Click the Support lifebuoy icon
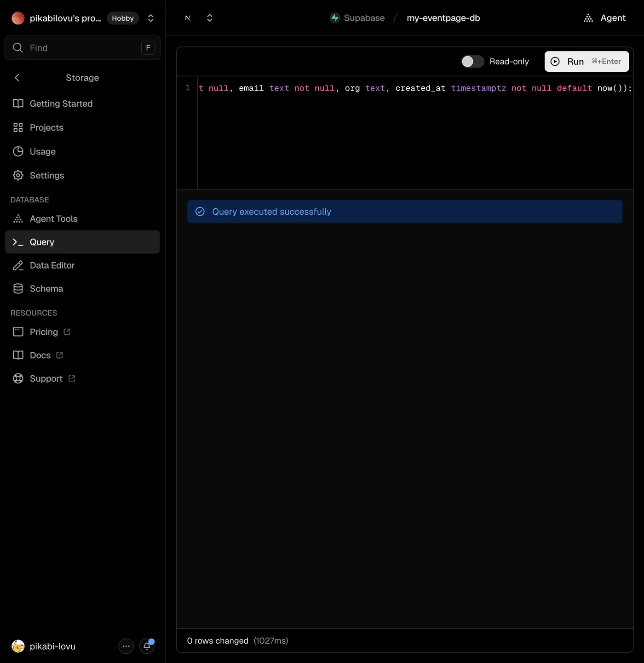 click(18, 378)
